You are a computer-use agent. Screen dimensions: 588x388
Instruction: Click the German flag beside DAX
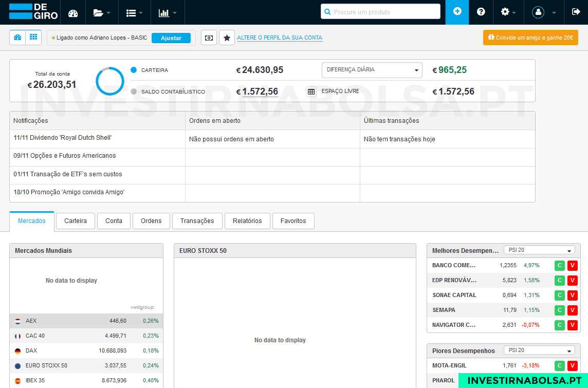(x=17, y=352)
